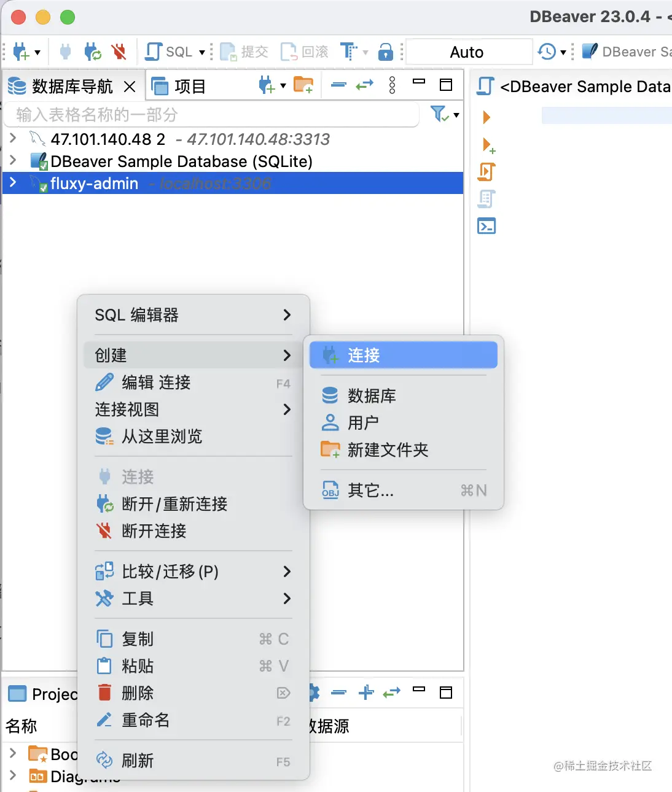The height and width of the screenshot is (792, 672).
Task: Choose 粘贴 from the context menu
Action: [193, 666]
